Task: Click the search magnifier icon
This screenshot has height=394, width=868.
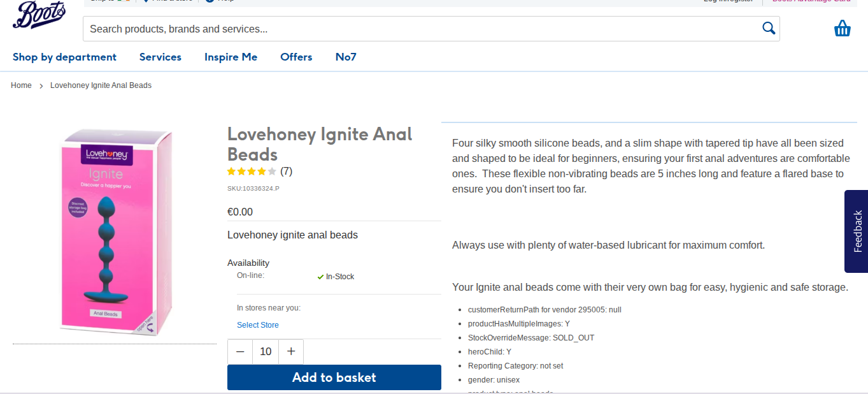Action: tap(769, 28)
